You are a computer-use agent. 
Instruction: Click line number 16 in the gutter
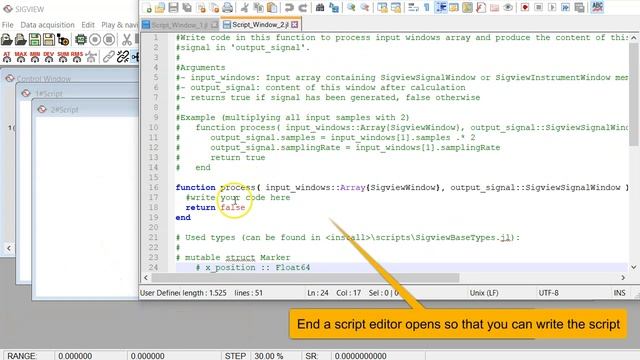(x=153, y=187)
